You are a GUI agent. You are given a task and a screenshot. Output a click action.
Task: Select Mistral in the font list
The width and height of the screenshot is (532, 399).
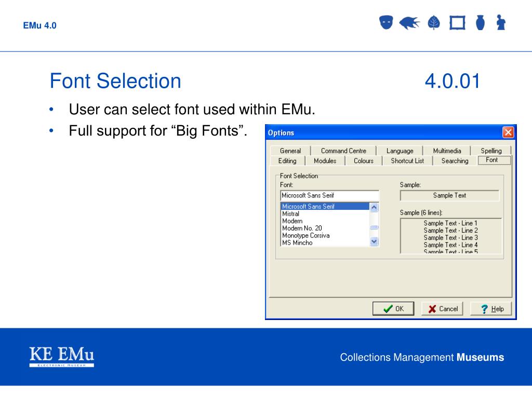tap(325, 214)
